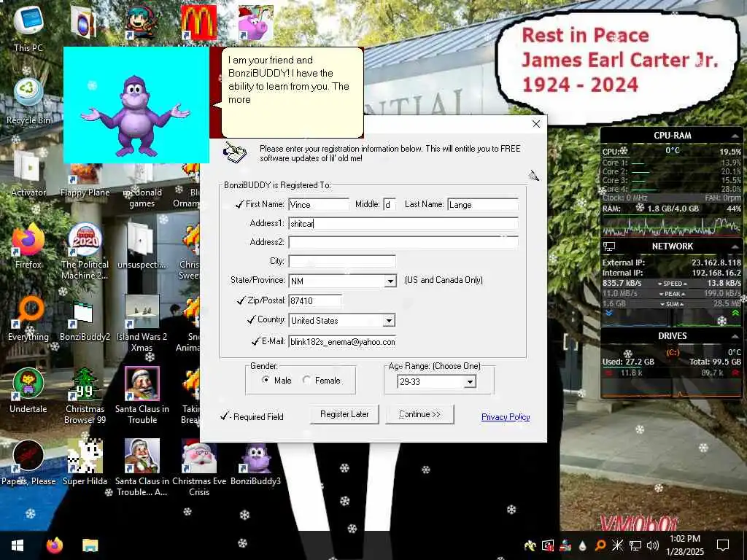Launch the Flappy Plane shortcut

click(85, 181)
